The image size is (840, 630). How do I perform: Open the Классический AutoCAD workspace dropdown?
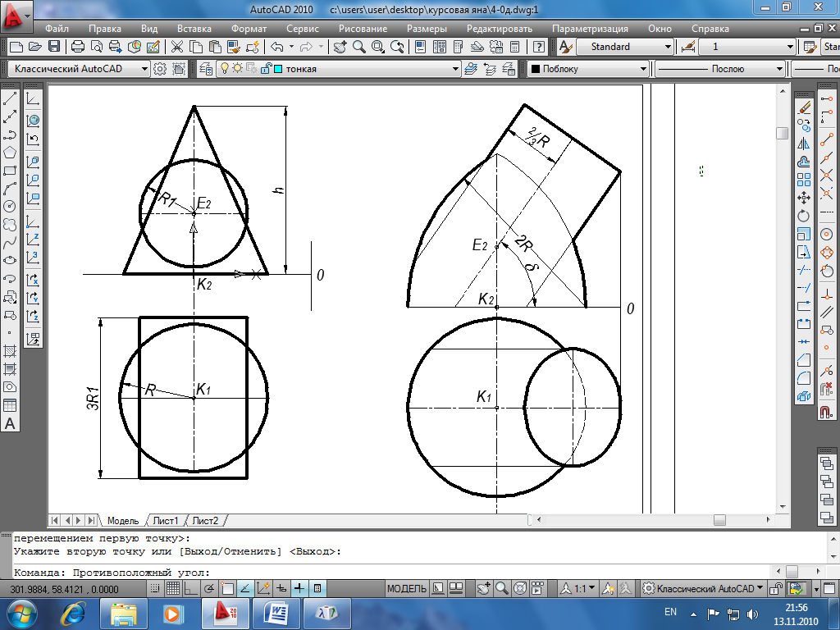coord(78,69)
